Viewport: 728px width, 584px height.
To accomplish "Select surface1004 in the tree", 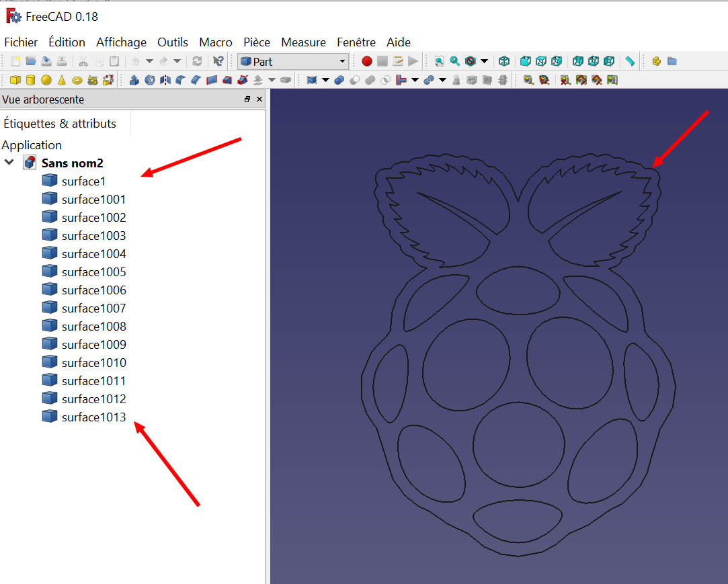I will (94, 254).
